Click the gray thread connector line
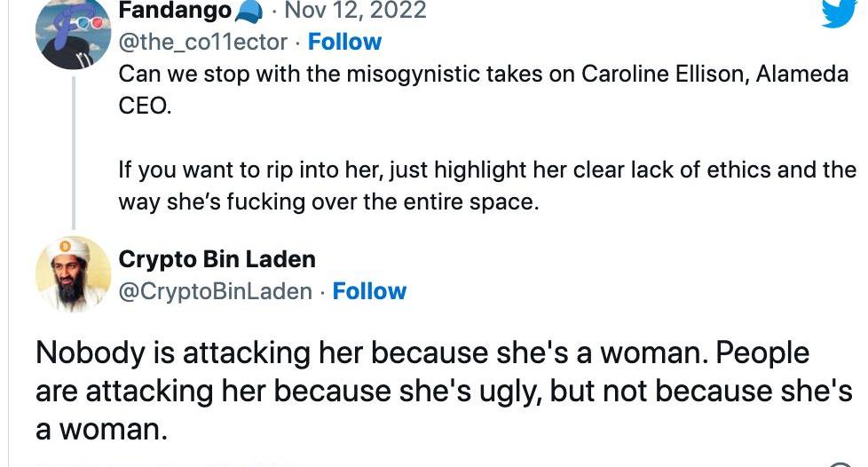 point(73,151)
